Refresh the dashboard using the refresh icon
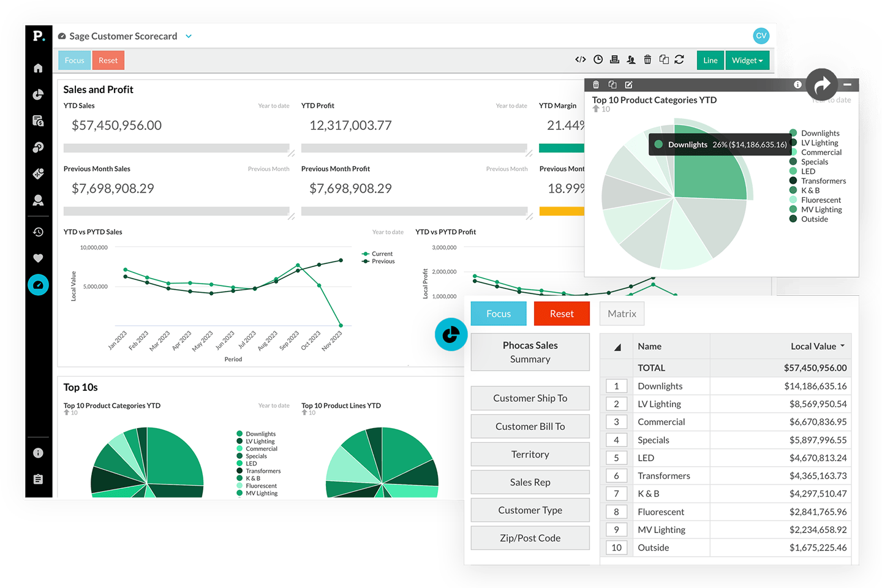The height and width of the screenshot is (588, 882). [679, 59]
